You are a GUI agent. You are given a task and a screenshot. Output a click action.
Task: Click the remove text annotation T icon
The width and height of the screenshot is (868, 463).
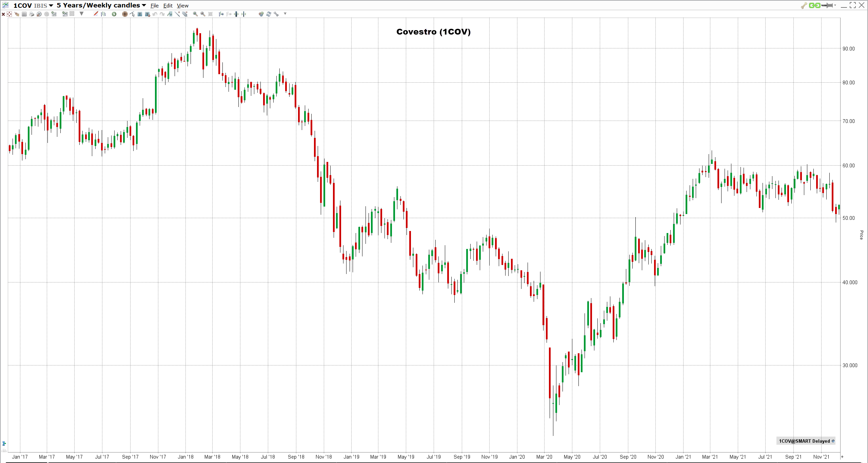tap(147, 14)
